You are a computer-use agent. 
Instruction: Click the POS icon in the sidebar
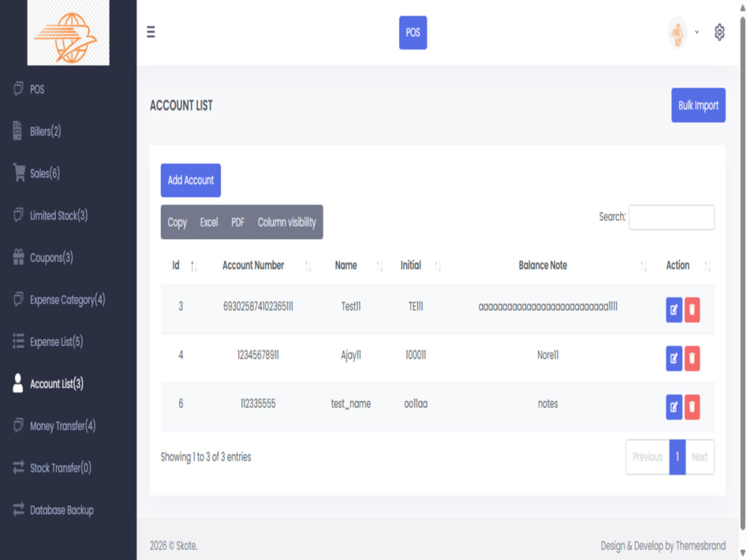tap(18, 89)
